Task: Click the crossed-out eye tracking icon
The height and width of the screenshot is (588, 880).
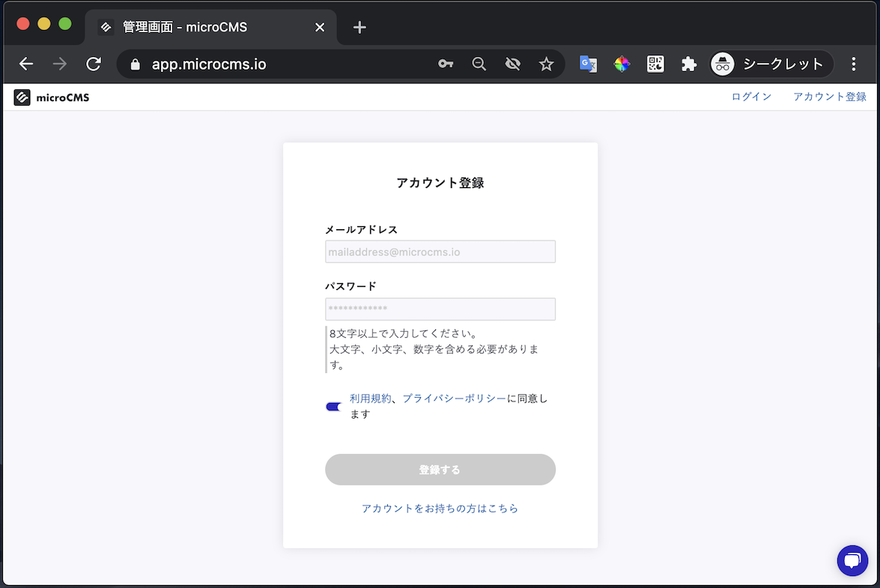Action: point(512,64)
